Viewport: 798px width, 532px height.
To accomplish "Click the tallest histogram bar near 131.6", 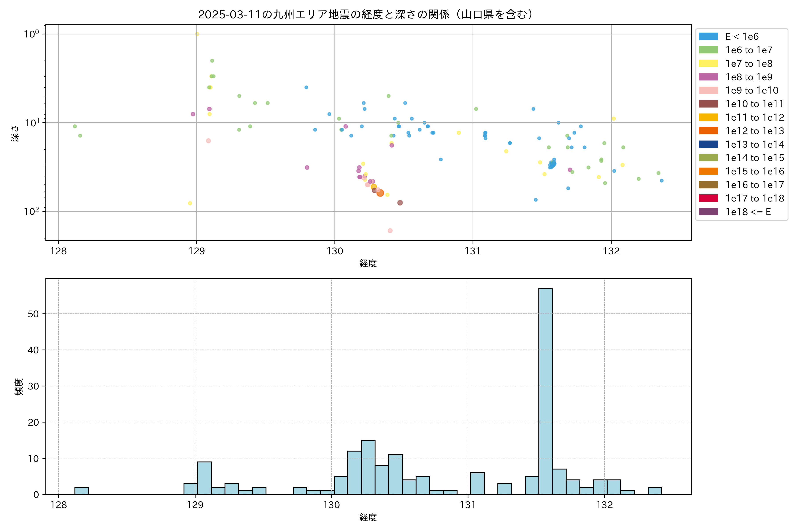I will [x=546, y=390].
